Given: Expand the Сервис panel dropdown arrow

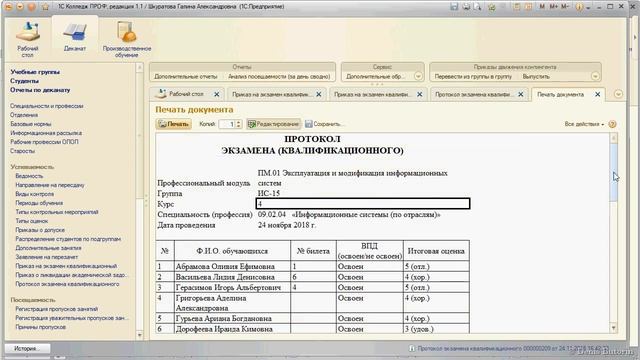Looking at the screenshot, I should click(x=418, y=76).
